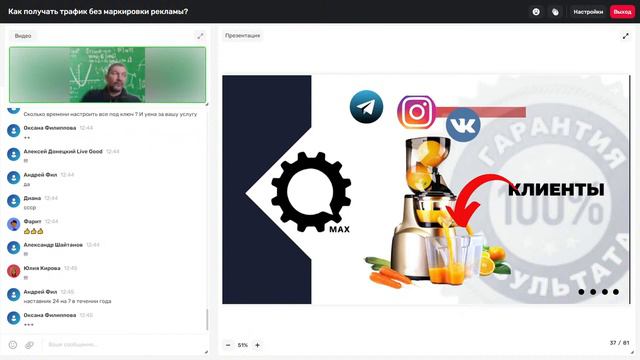Select the Презентация panel tab
This screenshot has width=640, height=360.
[x=242, y=36]
